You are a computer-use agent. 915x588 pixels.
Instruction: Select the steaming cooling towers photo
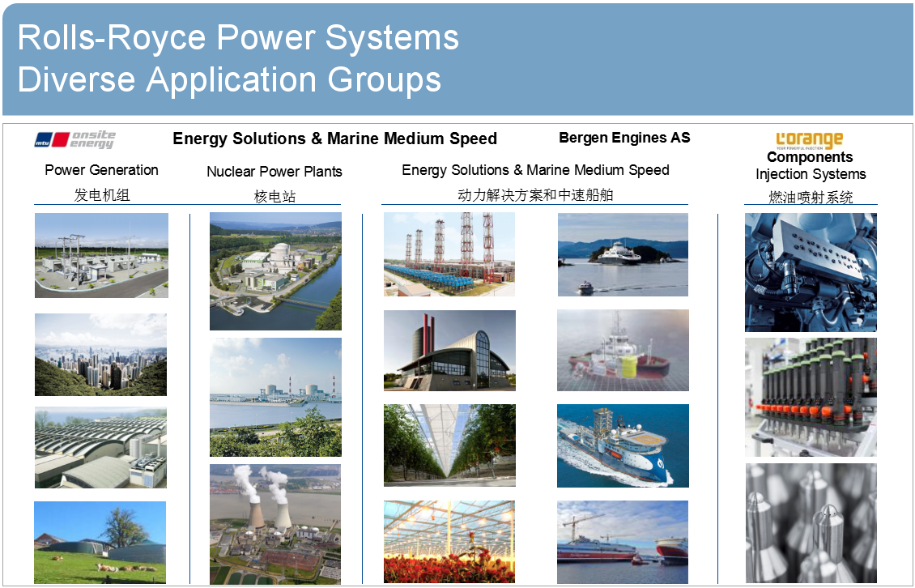pyautogui.click(x=275, y=524)
